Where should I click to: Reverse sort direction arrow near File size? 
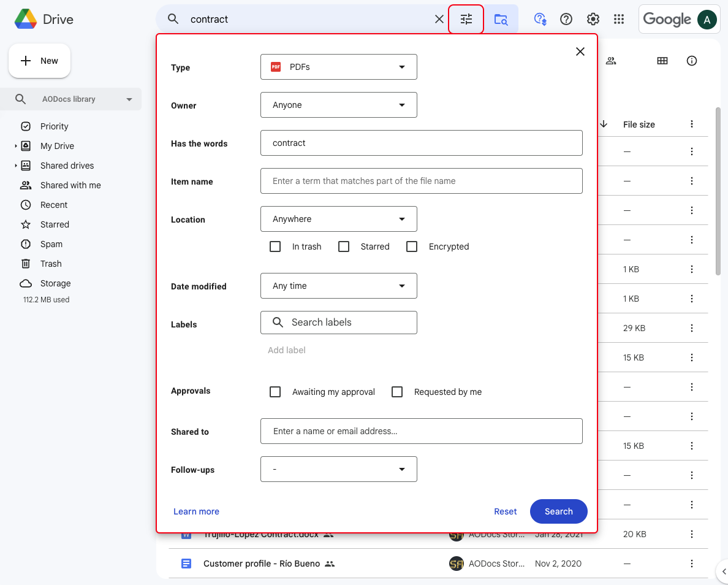tap(604, 124)
